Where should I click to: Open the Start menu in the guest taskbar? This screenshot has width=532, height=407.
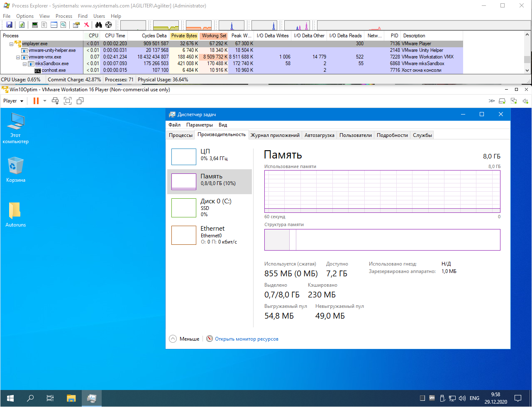click(10, 398)
